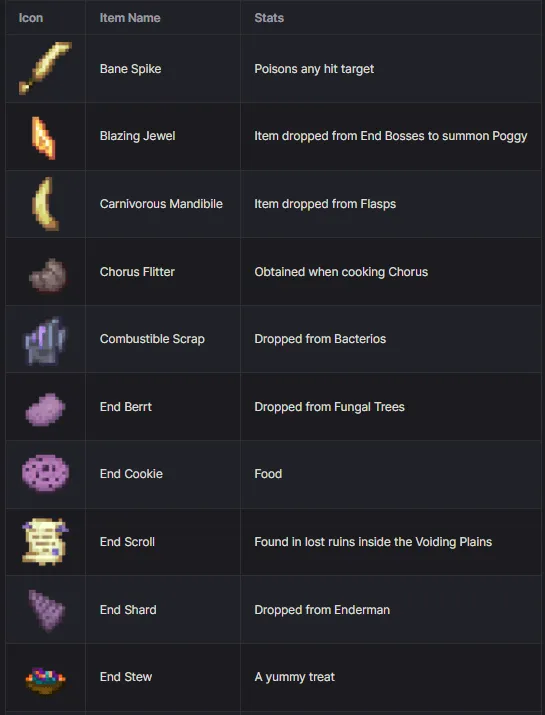Screen dimensions: 545x715
Task: Click the End Cookie name text
Action: pyautogui.click(x=131, y=474)
